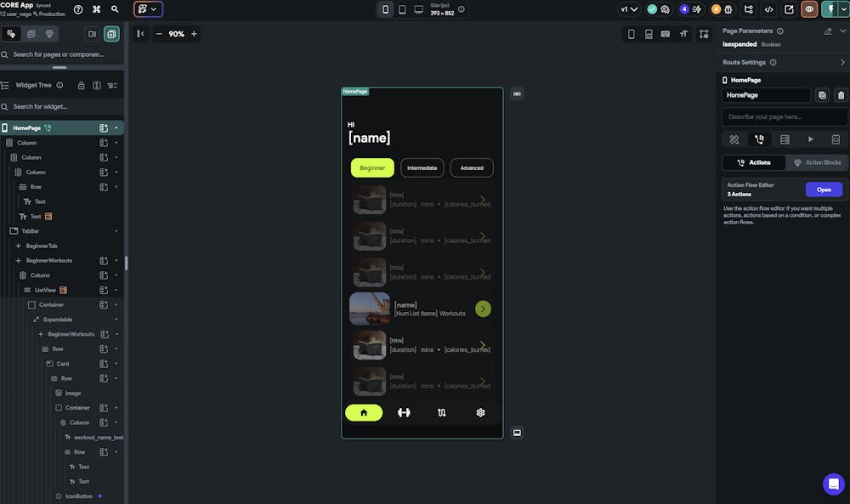Image resolution: width=850 pixels, height=504 pixels.
Task: Open keyboard shortcuts command icon
Action: click(97, 9)
